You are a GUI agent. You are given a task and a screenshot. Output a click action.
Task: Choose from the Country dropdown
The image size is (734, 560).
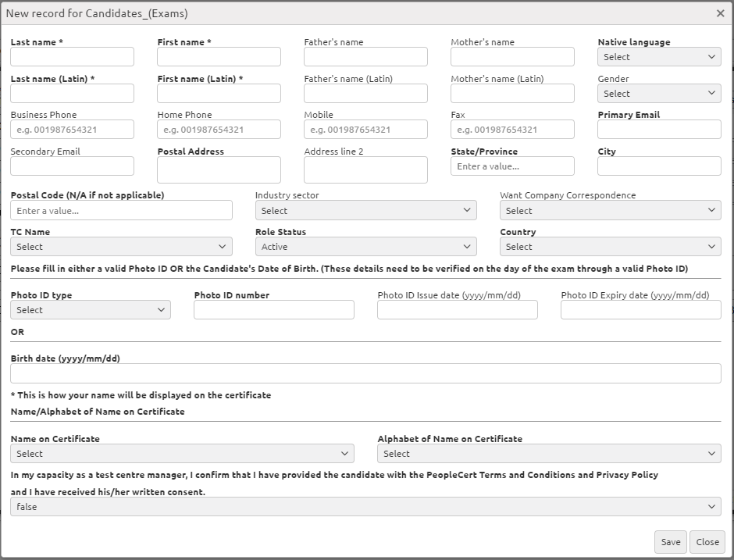[611, 246]
